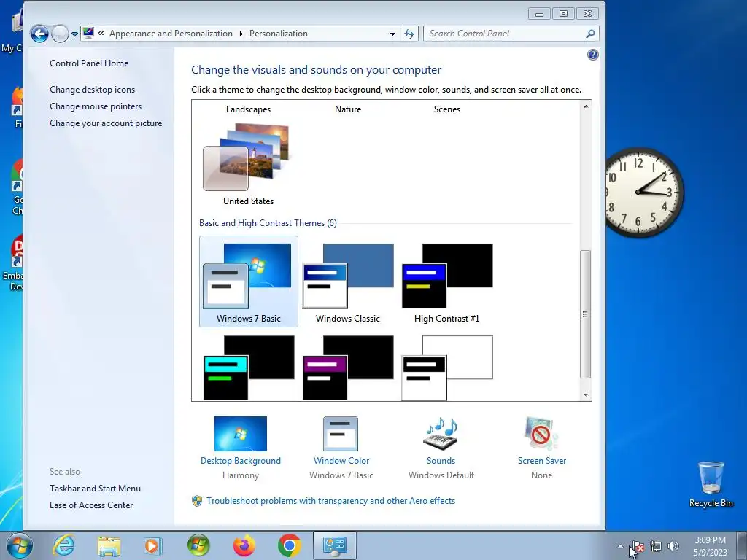Image resolution: width=747 pixels, height=560 pixels.
Task: Click the Personalization breadcrumb
Action: pos(279,34)
